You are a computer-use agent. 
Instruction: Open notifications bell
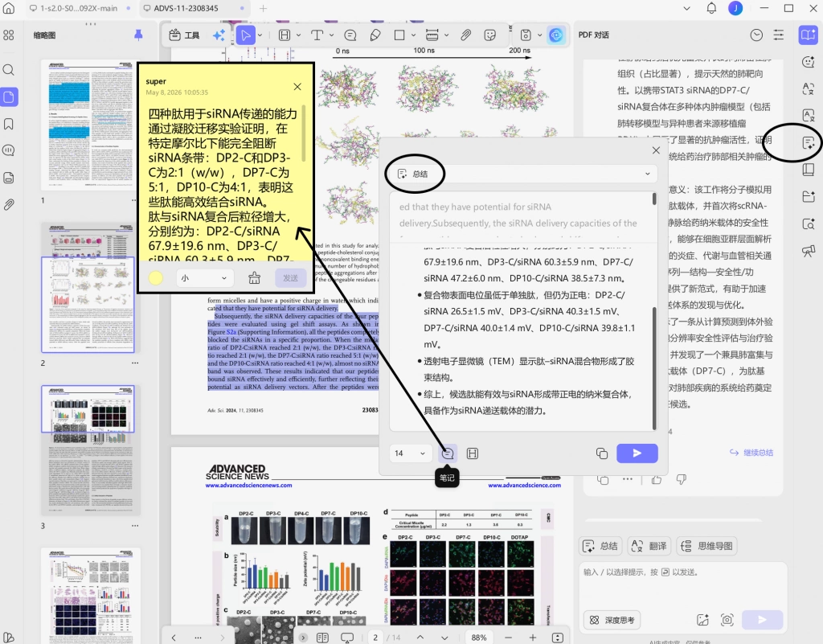pyautogui.click(x=711, y=8)
